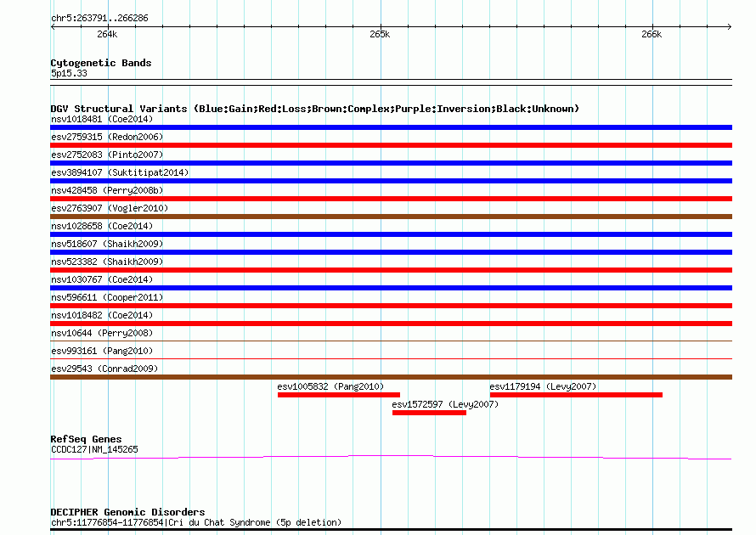Click the DECIPHER Genomic Disorders track heading

pyautogui.click(x=127, y=512)
